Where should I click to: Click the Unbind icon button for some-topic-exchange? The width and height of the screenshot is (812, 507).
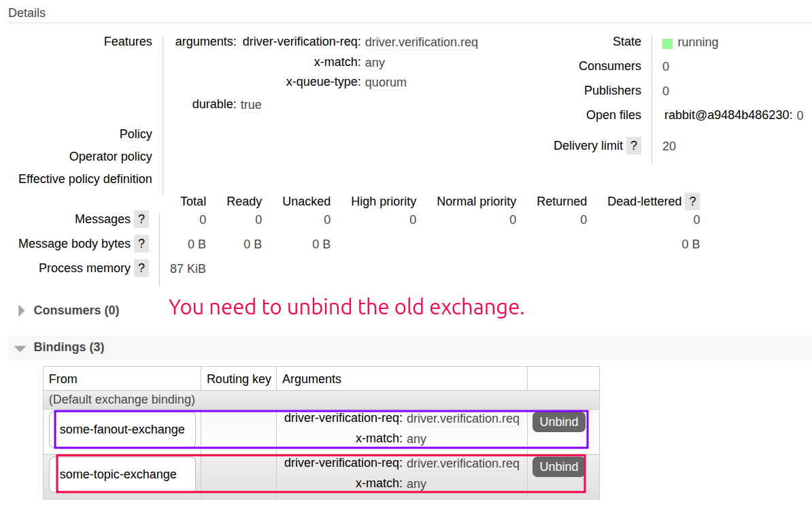(558, 467)
